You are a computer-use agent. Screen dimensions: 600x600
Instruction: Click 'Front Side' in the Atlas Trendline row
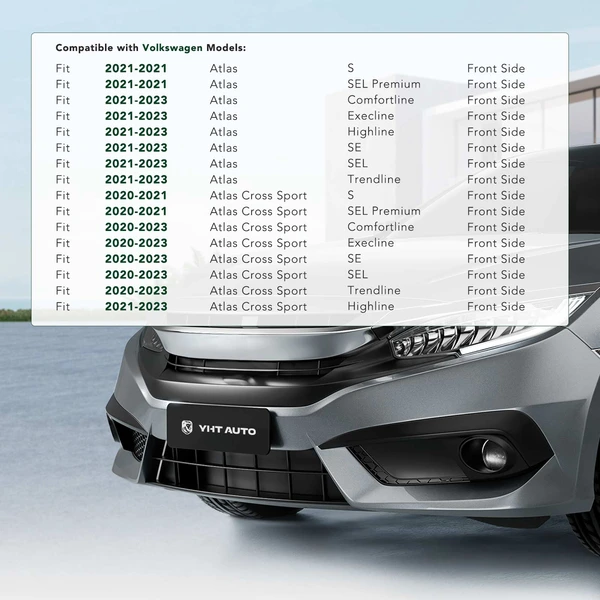coord(496,179)
